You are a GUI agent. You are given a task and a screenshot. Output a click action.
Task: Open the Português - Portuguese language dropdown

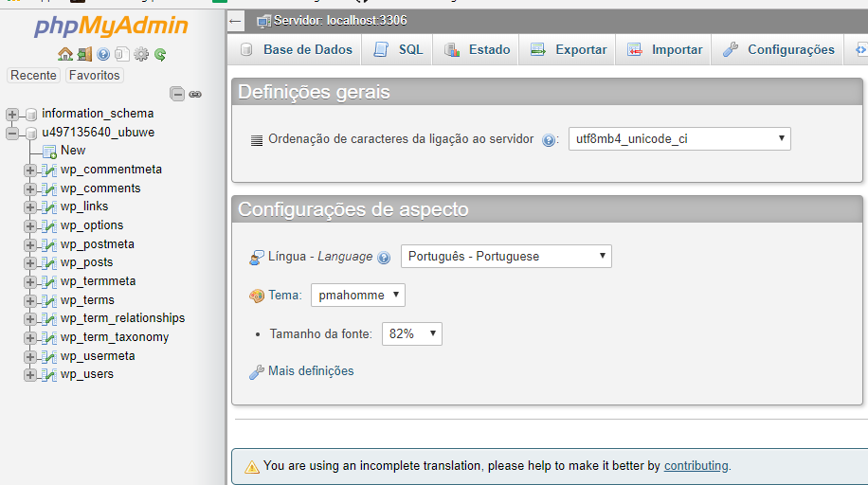pos(506,257)
